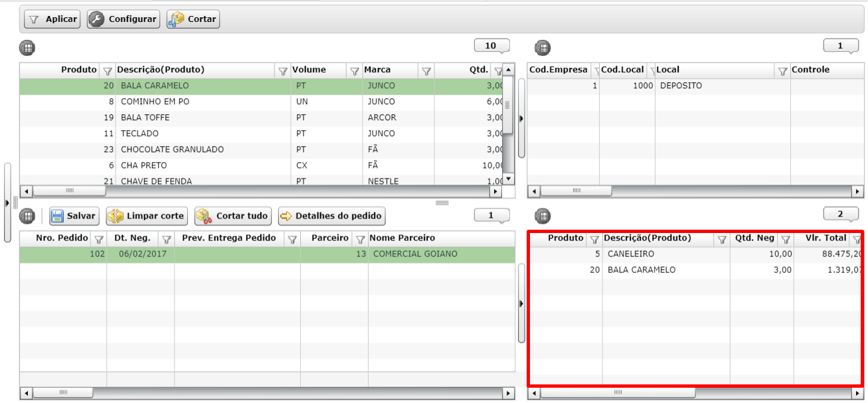Image resolution: width=868 pixels, height=403 pixels.
Task: Click filter icon on Nro. Pedido column
Action: point(99,239)
